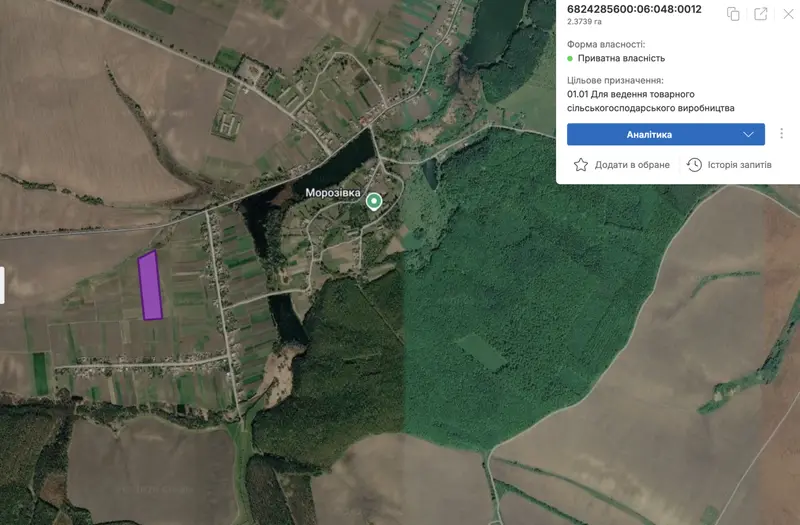Click the history clock icon

click(x=694, y=165)
